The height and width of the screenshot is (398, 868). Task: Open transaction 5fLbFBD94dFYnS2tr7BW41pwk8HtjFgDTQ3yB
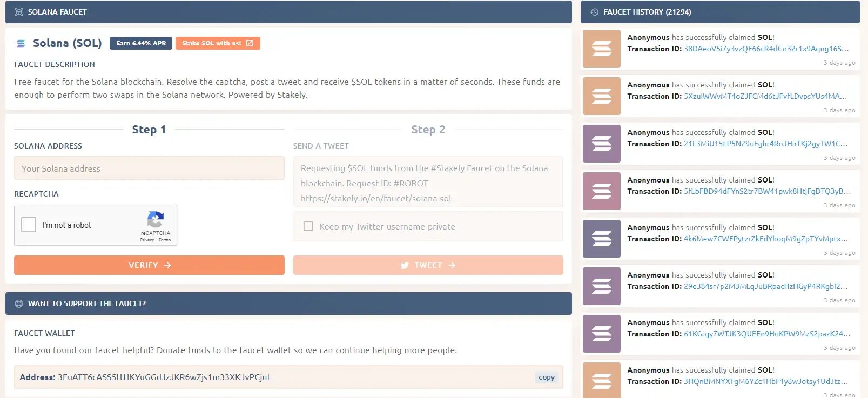(767, 191)
